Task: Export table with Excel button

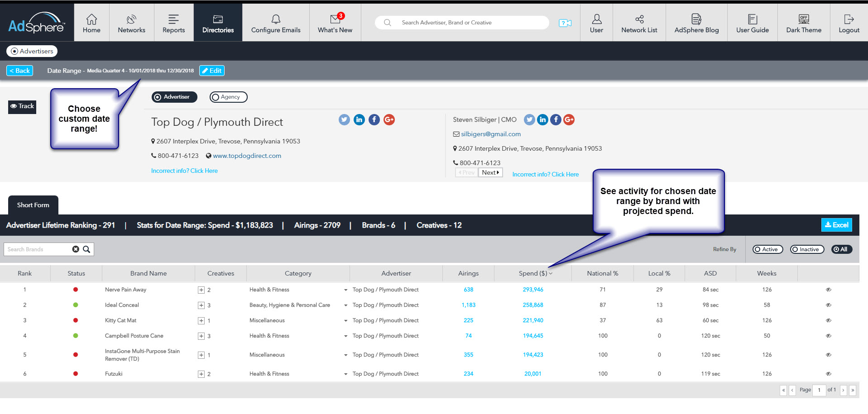Action: point(837,225)
